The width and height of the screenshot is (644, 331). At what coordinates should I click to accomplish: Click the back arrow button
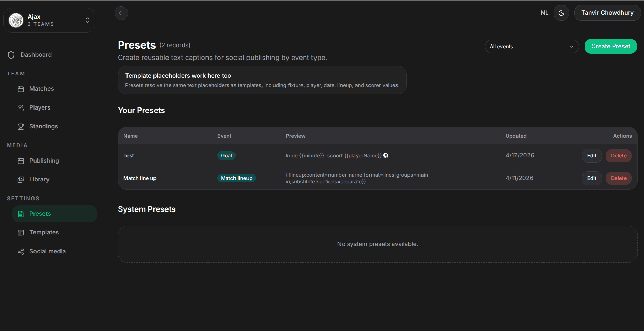121,13
